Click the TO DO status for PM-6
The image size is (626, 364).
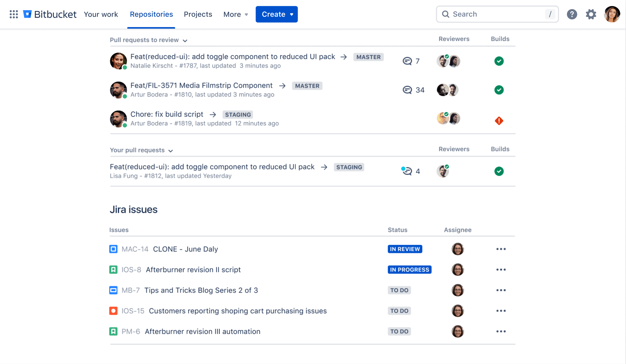click(399, 331)
